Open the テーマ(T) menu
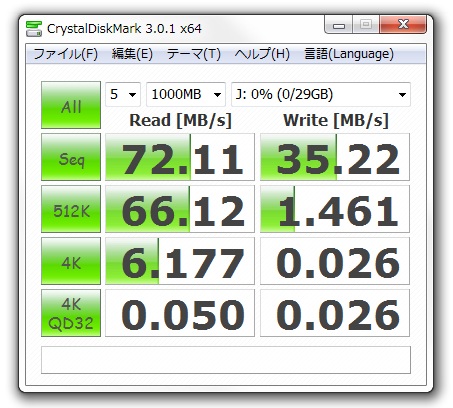Screen dimensions: 453x408 194,54
